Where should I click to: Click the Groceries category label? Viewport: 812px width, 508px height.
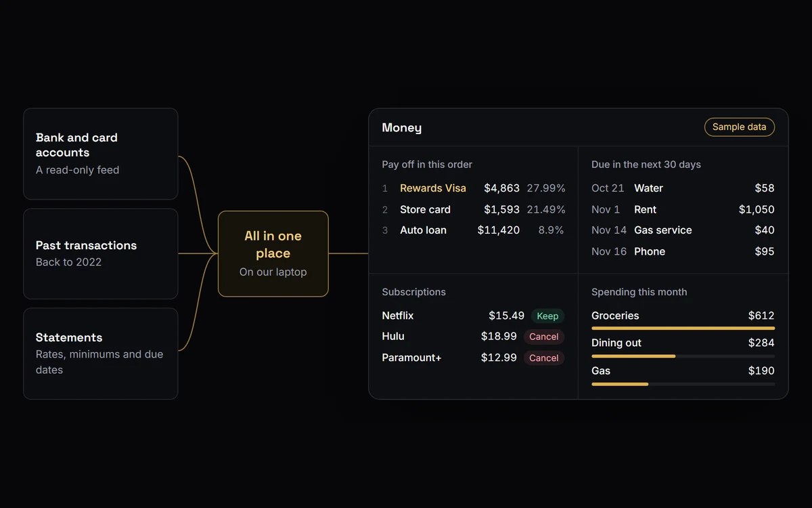pyautogui.click(x=615, y=316)
